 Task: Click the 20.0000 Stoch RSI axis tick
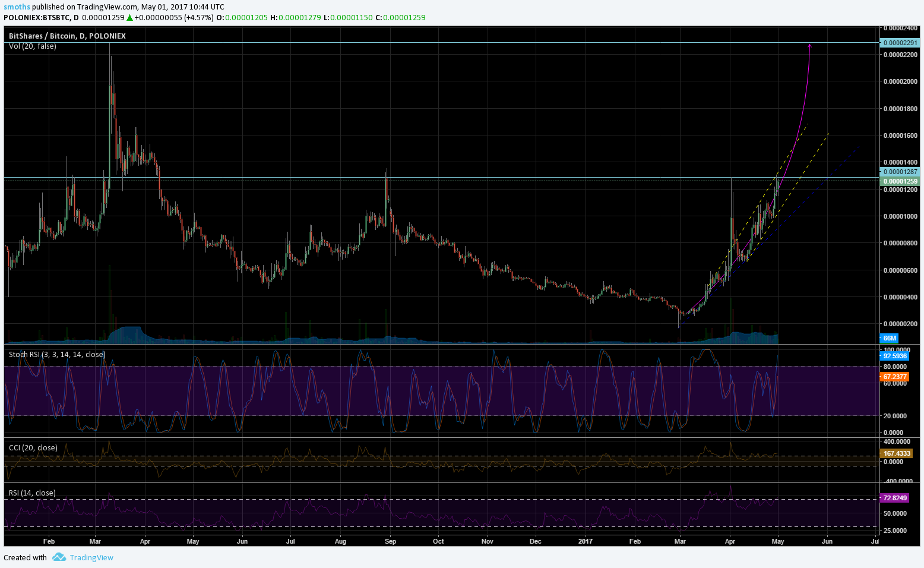point(895,416)
